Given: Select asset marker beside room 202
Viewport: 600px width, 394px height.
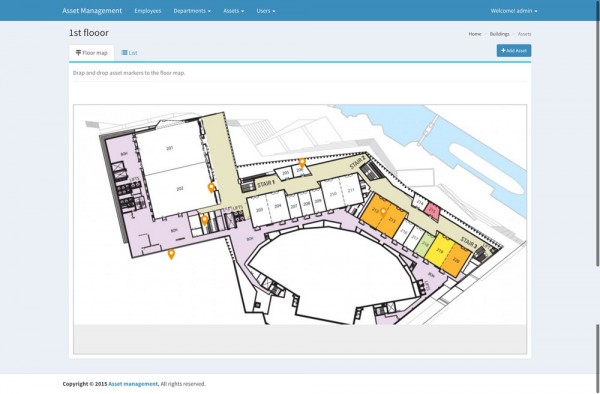Looking at the screenshot, I should (x=211, y=188).
